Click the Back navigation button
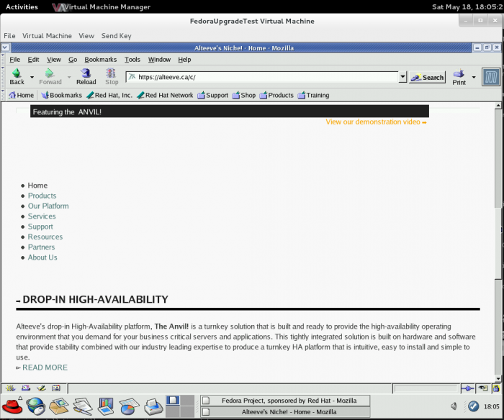 point(17,76)
